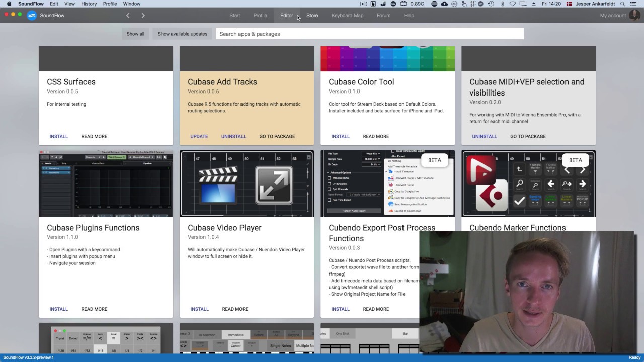Uninstall Cubase MIDI+VEP selection package
Viewport: 644px width, 362px height.
[485, 136]
